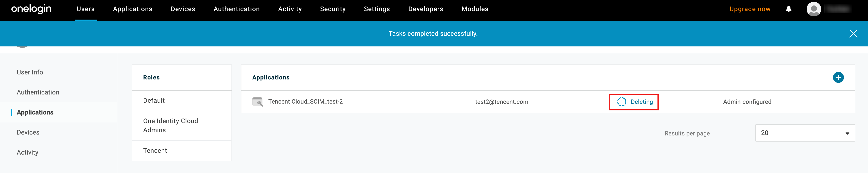Open the user profile avatar
This screenshot has width=868, height=173.
tap(813, 9)
